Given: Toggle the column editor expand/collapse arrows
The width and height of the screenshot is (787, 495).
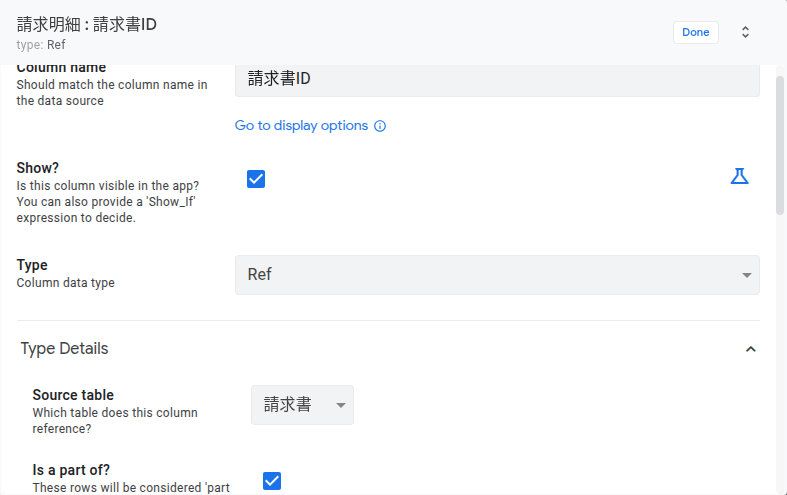Looking at the screenshot, I should click(x=745, y=32).
